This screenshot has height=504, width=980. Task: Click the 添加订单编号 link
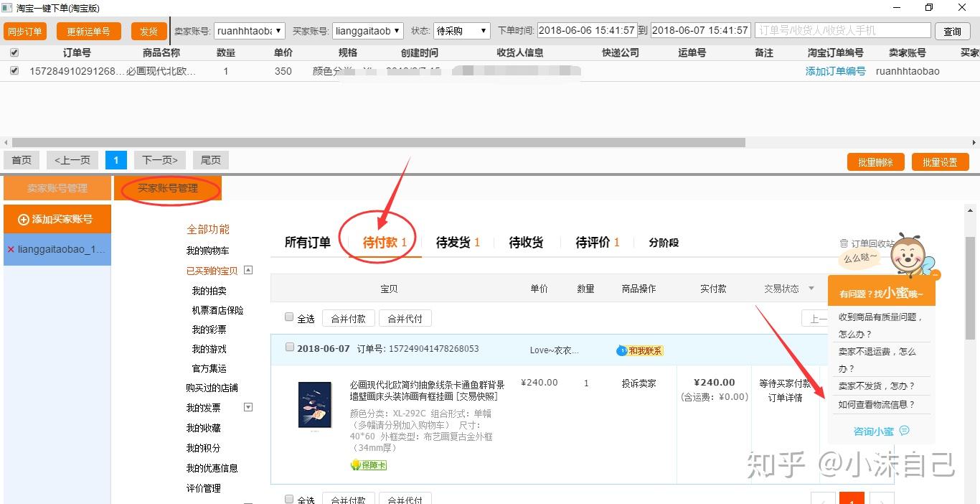pos(835,71)
